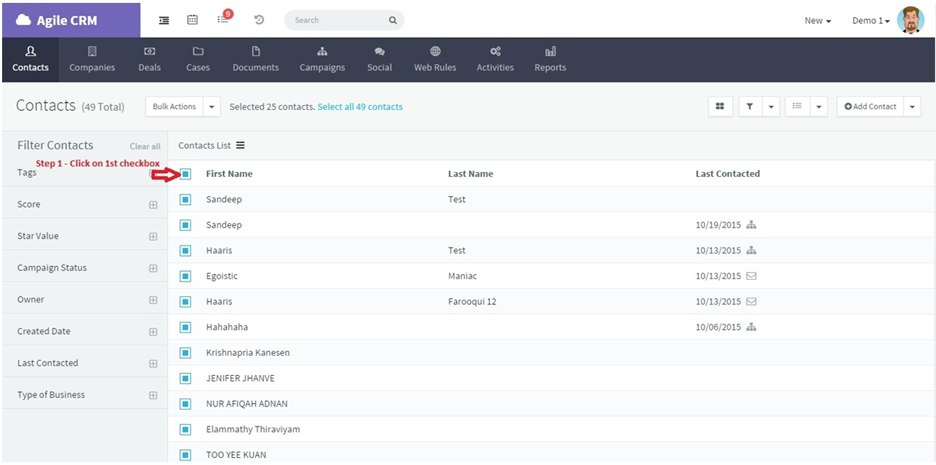Go to the Activities tab
This screenshot has width=936, height=465.
click(495, 60)
